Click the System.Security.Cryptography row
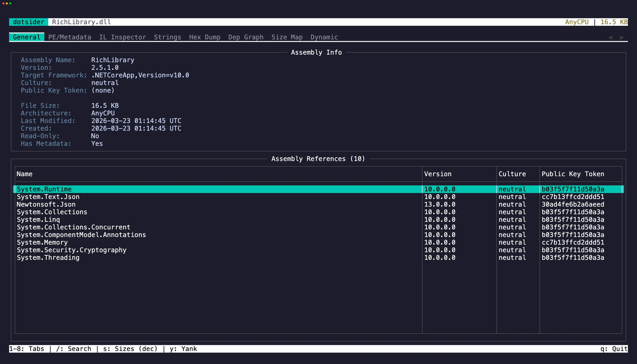 click(x=71, y=250)
